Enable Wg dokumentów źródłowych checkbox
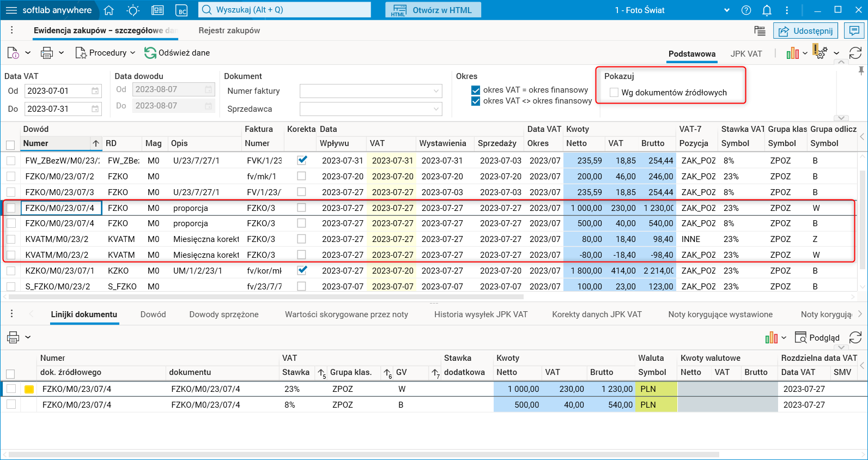The height and width of the screenshot is (460, 868). pyautogui.click(x=614, y=93)
